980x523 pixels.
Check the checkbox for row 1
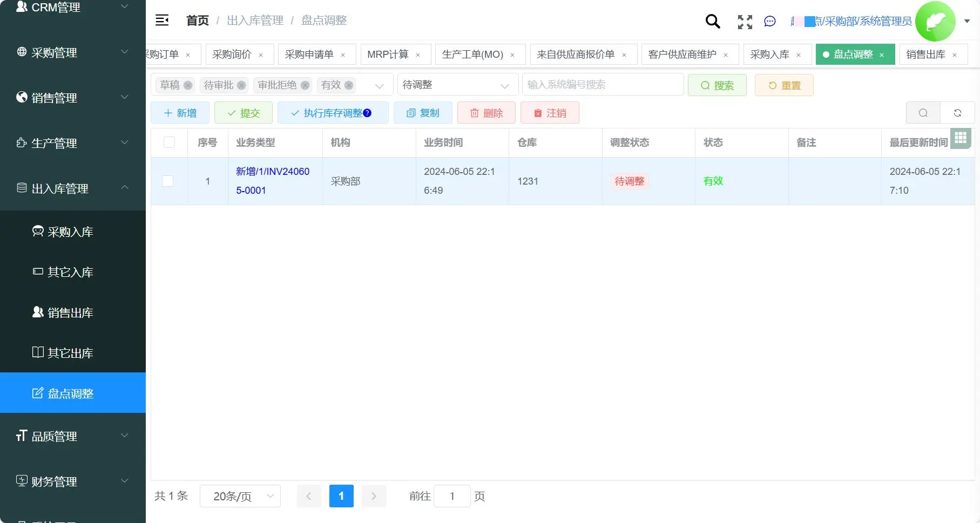pyautogui.click(x=167, y=181)
